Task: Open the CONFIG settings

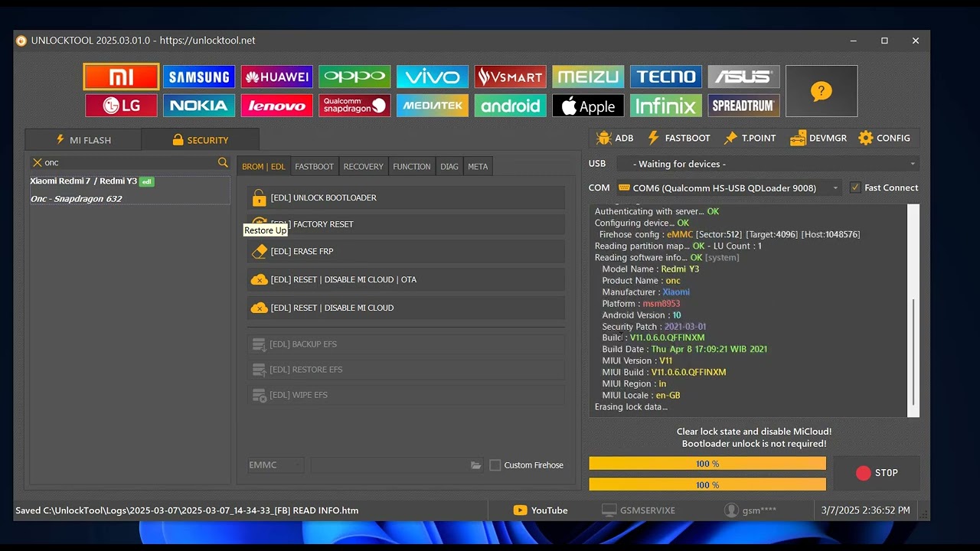Action: (x=884, y=138)
